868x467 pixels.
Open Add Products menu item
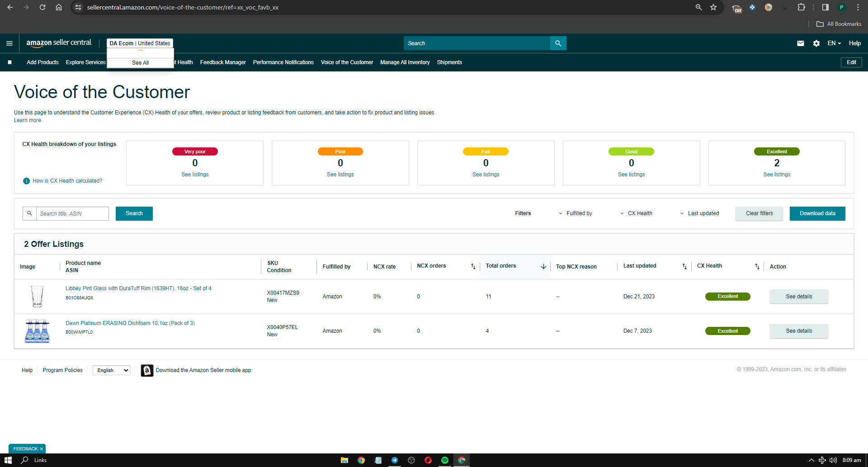click(x=42, y=62)
